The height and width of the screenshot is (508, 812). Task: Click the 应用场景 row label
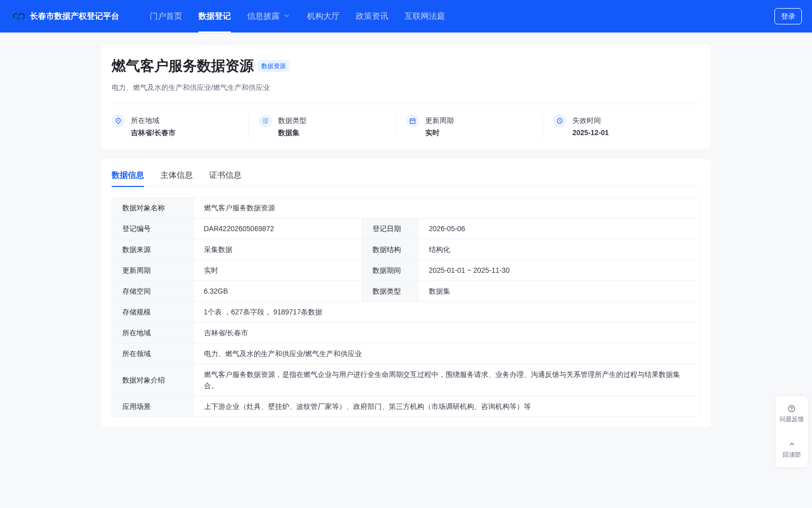(x=137, y=406)
